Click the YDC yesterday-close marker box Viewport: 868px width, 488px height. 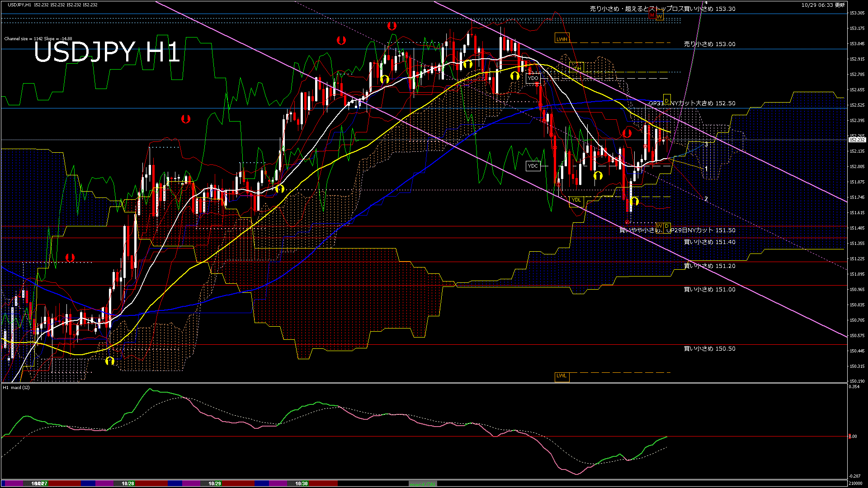click(533, 166)
